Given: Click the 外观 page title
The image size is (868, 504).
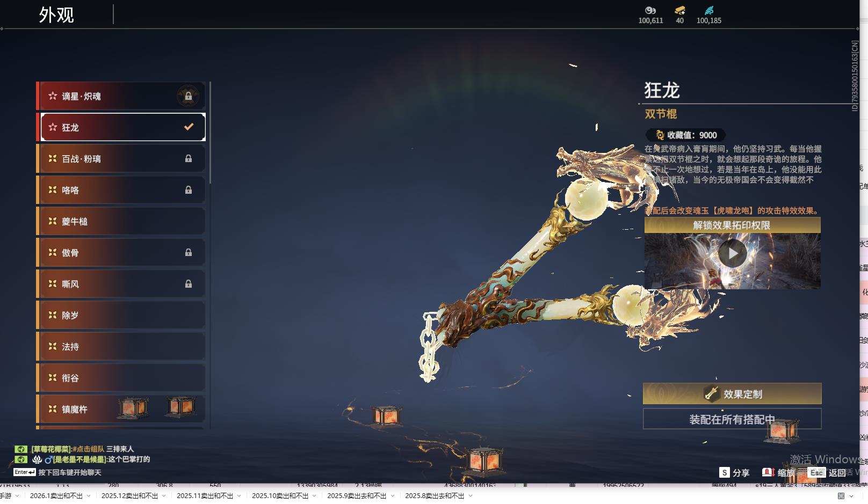Looking at the screenshot, I should click(x=56, y=14).
